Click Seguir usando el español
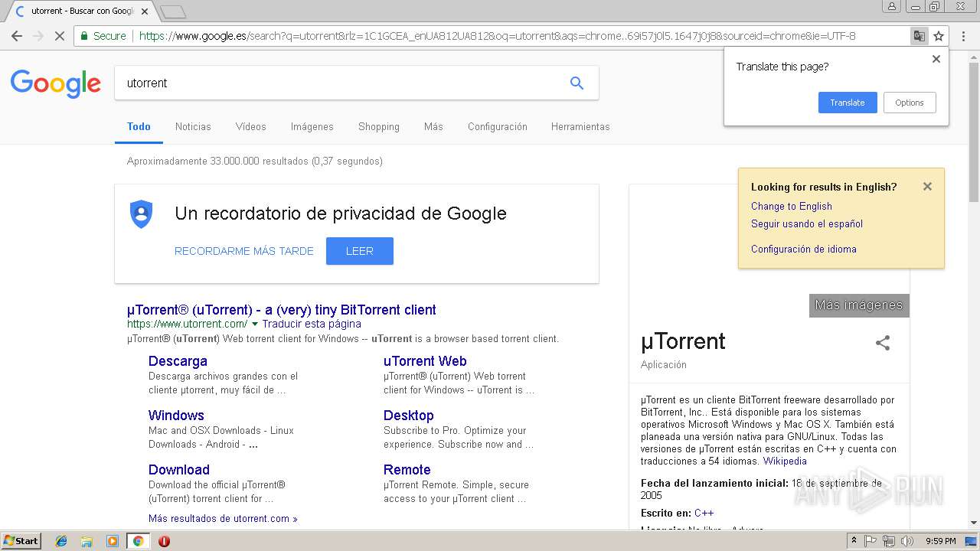Image resolution: width=980 pixels, height=551 pixels. [x=807, y=224]
